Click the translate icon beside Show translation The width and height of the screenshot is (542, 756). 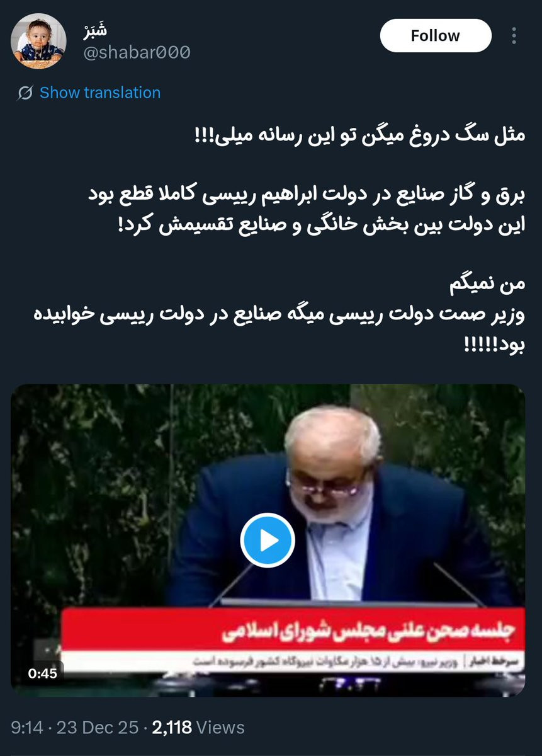click(x=25, y=93)
